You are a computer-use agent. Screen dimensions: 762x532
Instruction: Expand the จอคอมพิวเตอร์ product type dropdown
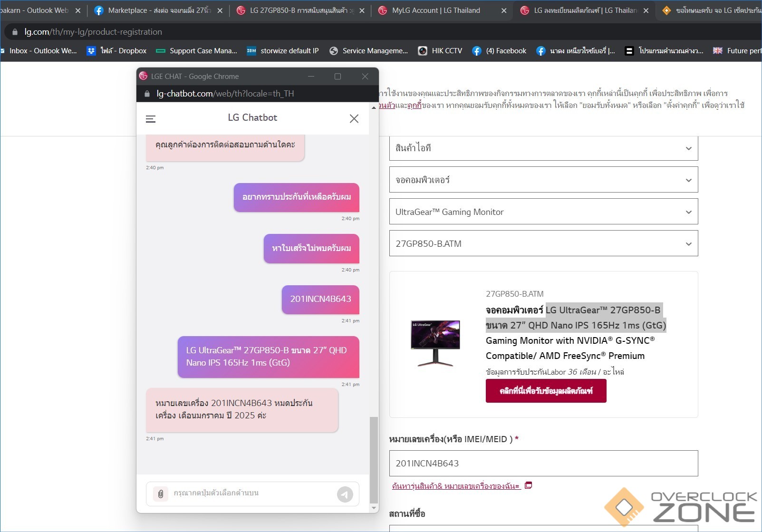tap(543, 180)
